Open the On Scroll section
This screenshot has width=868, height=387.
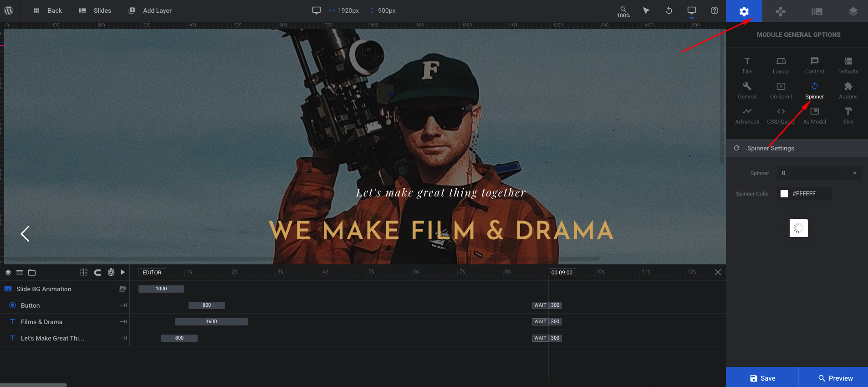pyautogui.click(x=781, y=91)
